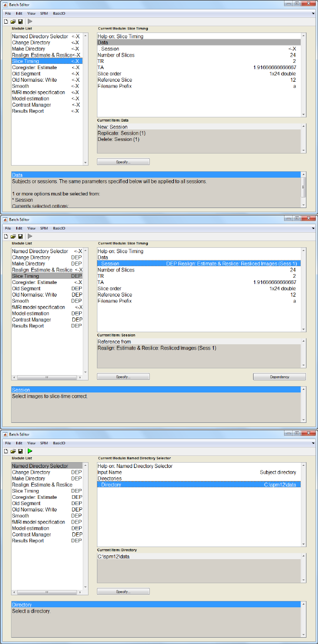This screenshot has height=644, width=318.
Task: Click MATLAB icon in top window's title bar
Action: pyautogui.click(x=5, y=5)
